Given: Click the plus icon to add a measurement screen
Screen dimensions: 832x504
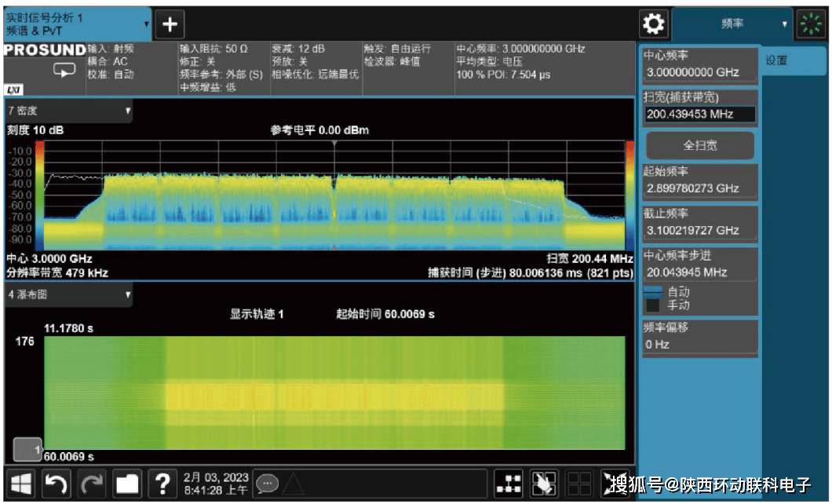Looking at the screenshot, I should (170, 24).
